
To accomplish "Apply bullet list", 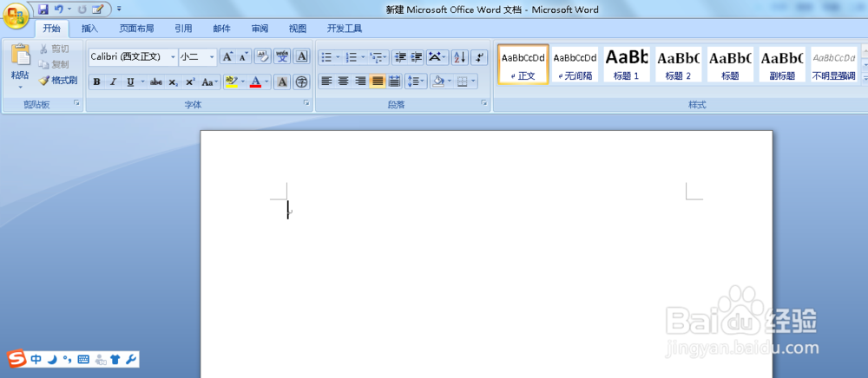I will pyautogui.click(x=326, y=57).
